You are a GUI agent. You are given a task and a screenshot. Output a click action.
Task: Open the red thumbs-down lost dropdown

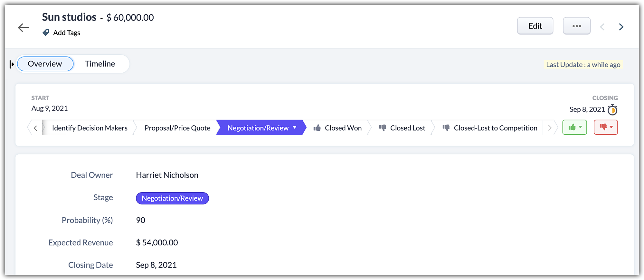606,127
